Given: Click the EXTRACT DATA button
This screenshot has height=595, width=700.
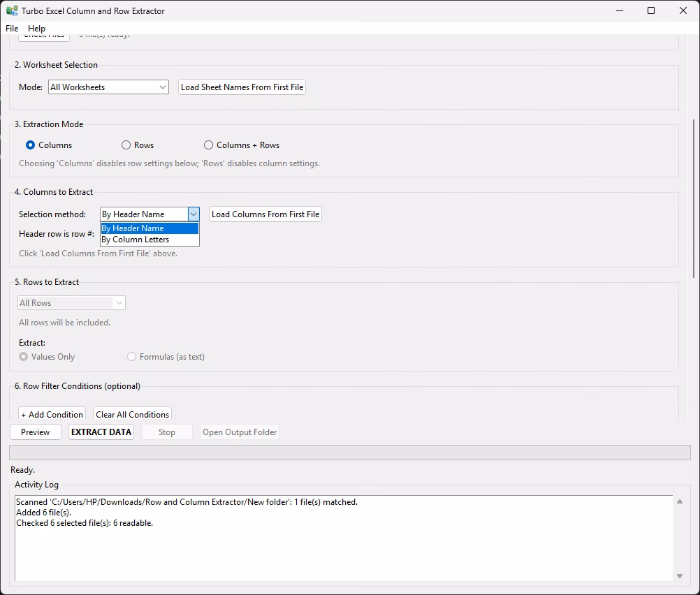Looking at the screenshot, I should pos(101,432).
